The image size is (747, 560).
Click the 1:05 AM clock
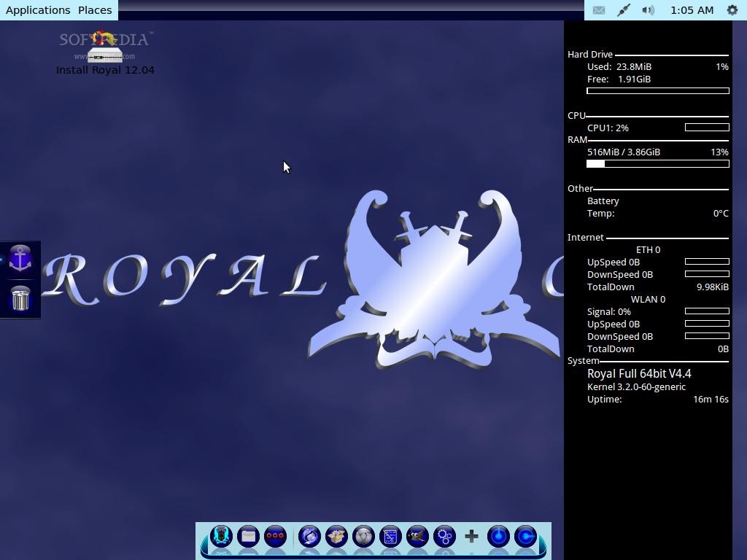pos(692,10)
